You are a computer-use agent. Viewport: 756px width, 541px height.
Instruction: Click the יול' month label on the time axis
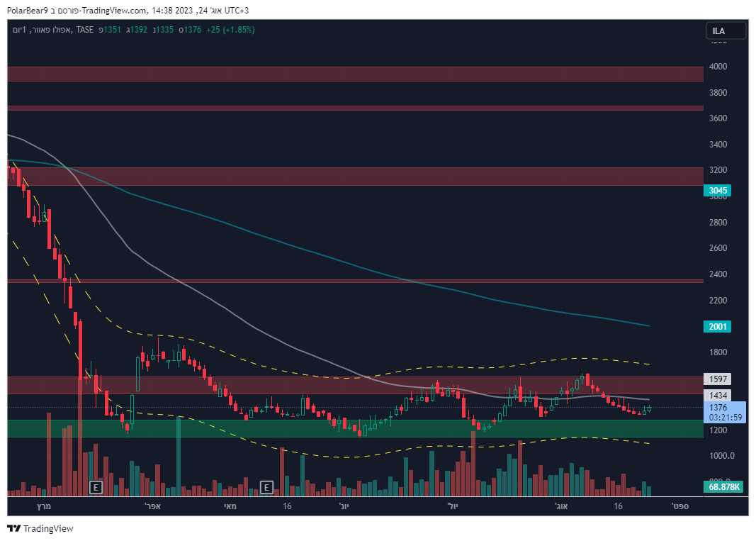pyautogui.click(x=452, y=506)
